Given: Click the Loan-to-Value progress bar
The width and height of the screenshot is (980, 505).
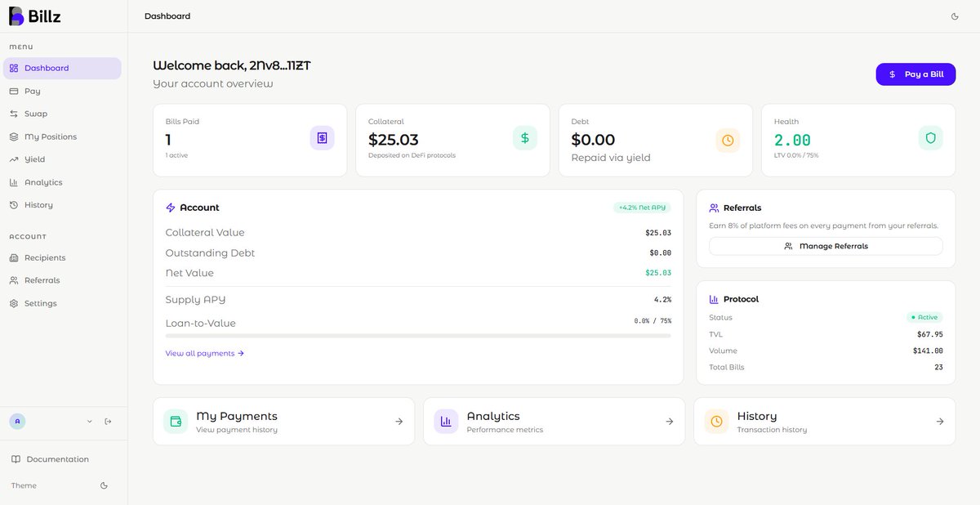Looking at the screenshot, I should click(x=418, y=336).
